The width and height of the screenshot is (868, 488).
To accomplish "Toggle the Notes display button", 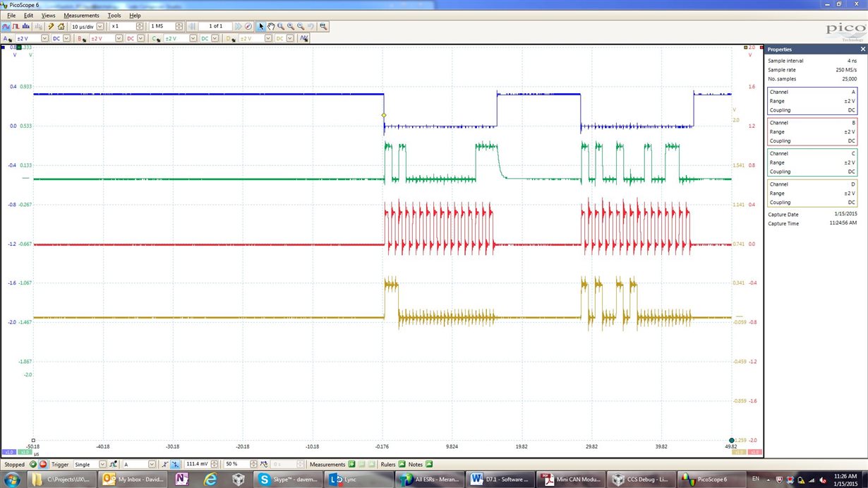I will 428,464.
